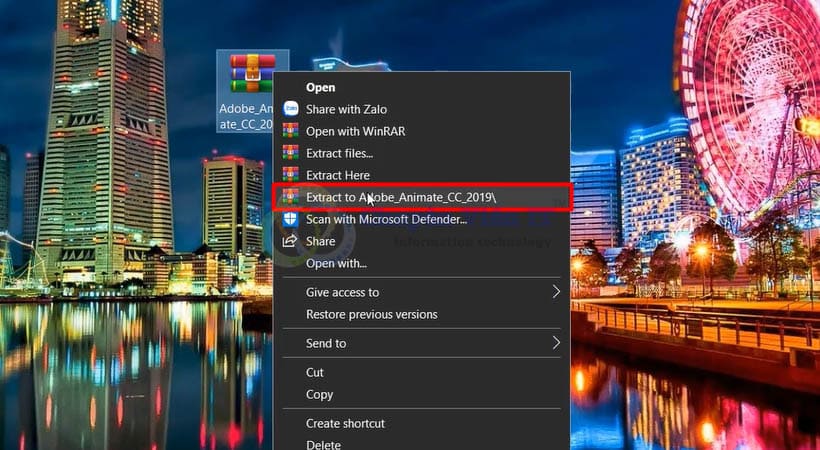820x450 pixels.
Task: Click the WinRAR icon beside Extract files
Action: click(290, 153)
